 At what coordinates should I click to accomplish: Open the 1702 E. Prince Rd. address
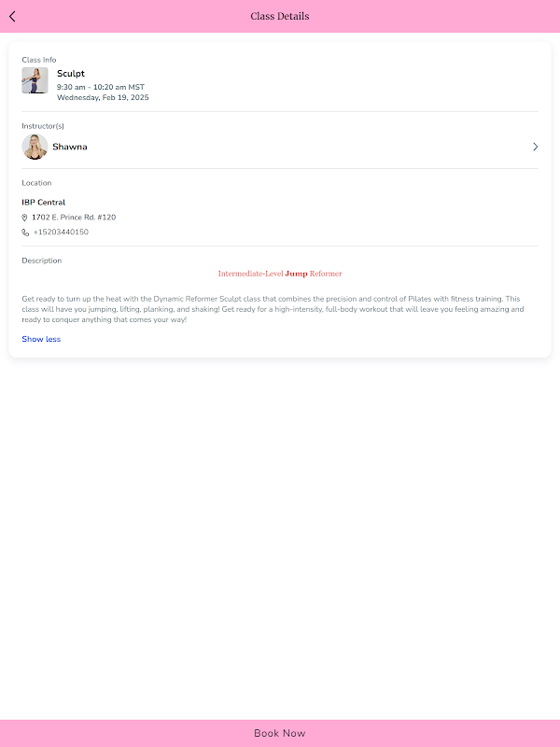pos(74,218)
